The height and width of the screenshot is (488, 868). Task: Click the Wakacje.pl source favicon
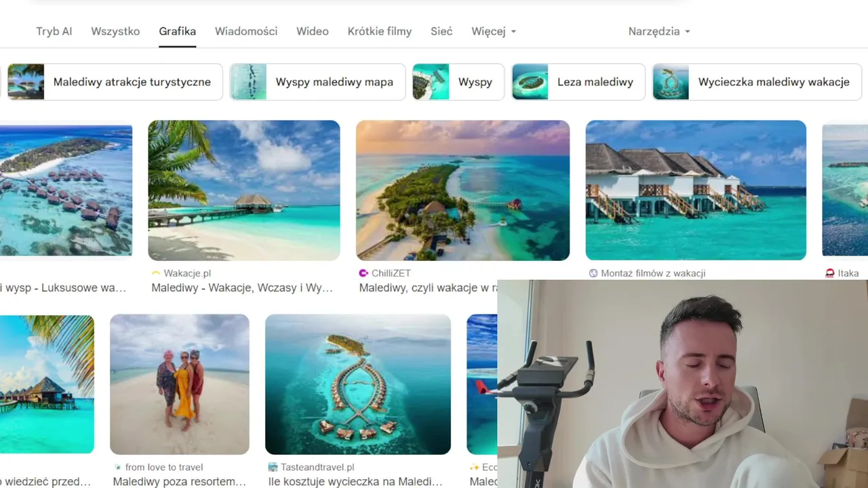tap(156, 273)
